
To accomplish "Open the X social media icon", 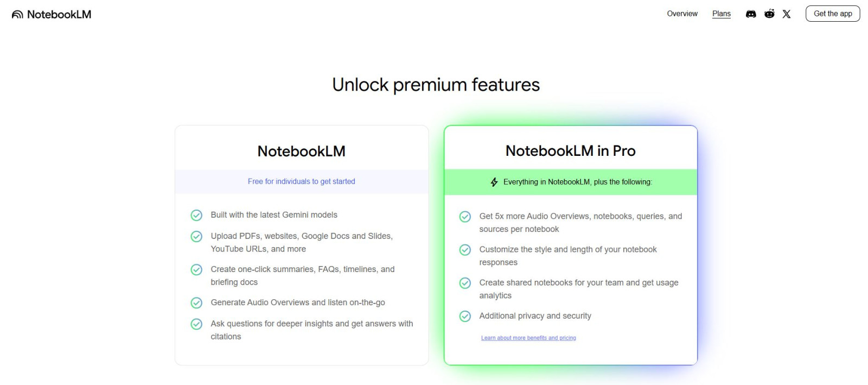I will point(787,14).
